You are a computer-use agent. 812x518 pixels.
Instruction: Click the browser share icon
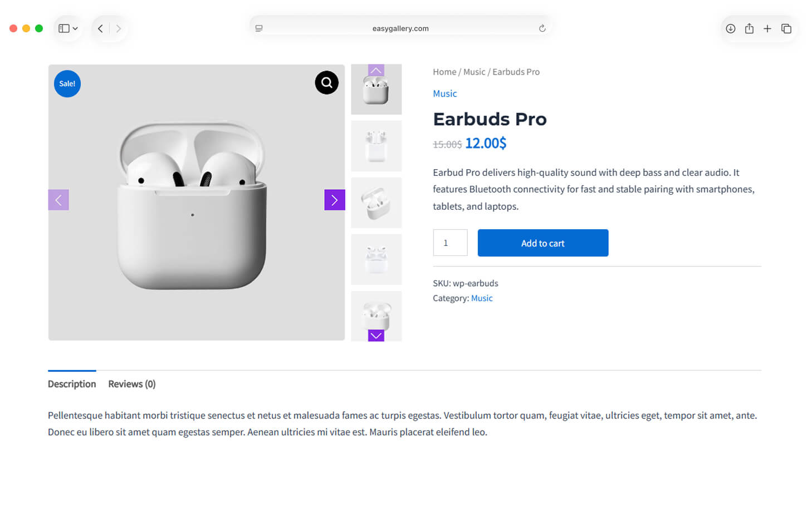coord(749,28)
